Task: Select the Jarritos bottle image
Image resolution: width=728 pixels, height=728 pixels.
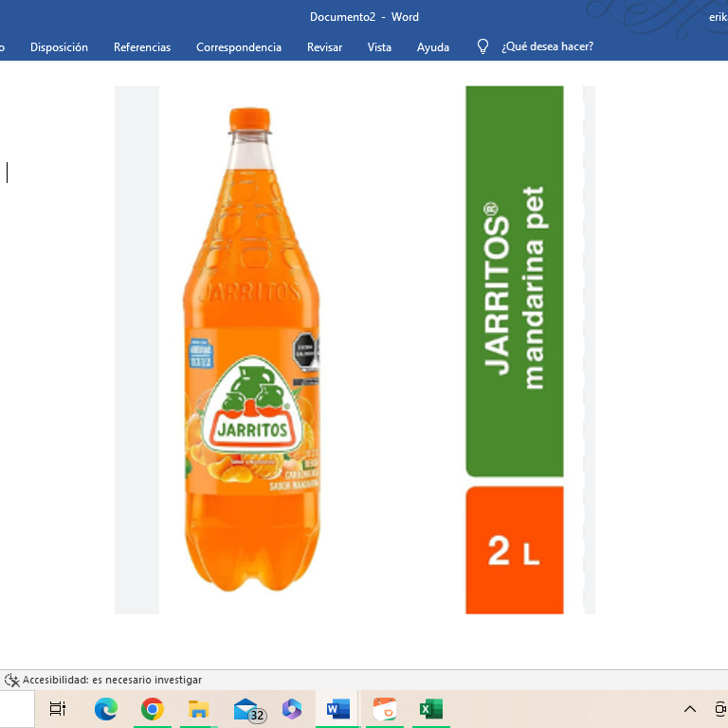Action: pos(251,350)
